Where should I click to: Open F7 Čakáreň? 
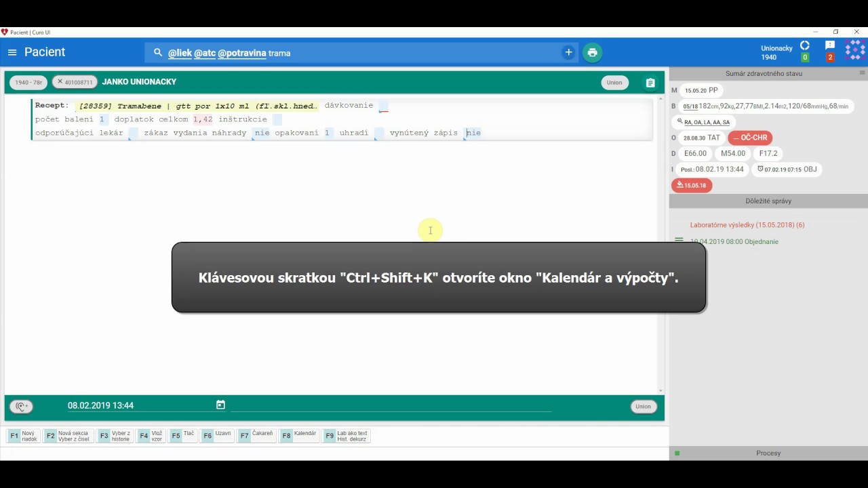(256, 436)
